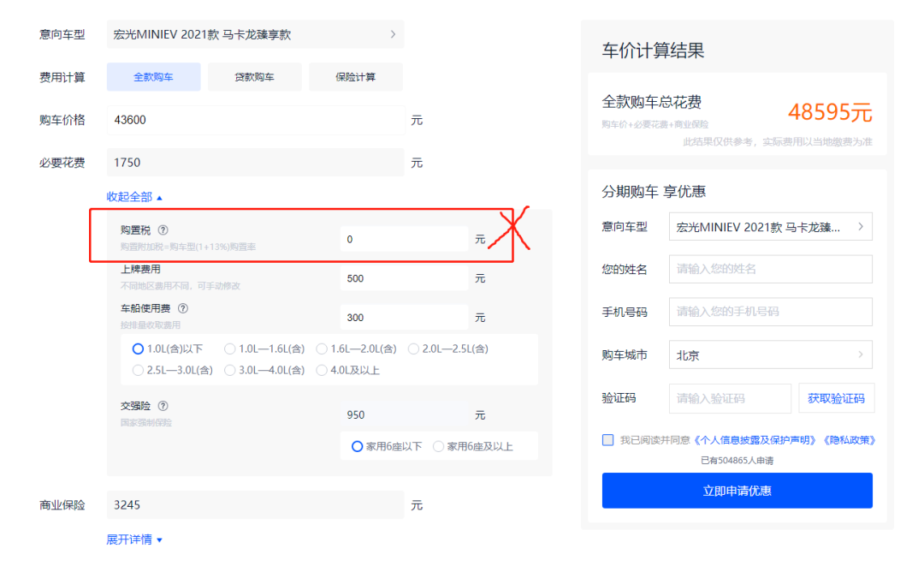The height and width of the screenshot is (566, 924).
Task: Choose 家用6座以下 insurance option
Action: 387,446
